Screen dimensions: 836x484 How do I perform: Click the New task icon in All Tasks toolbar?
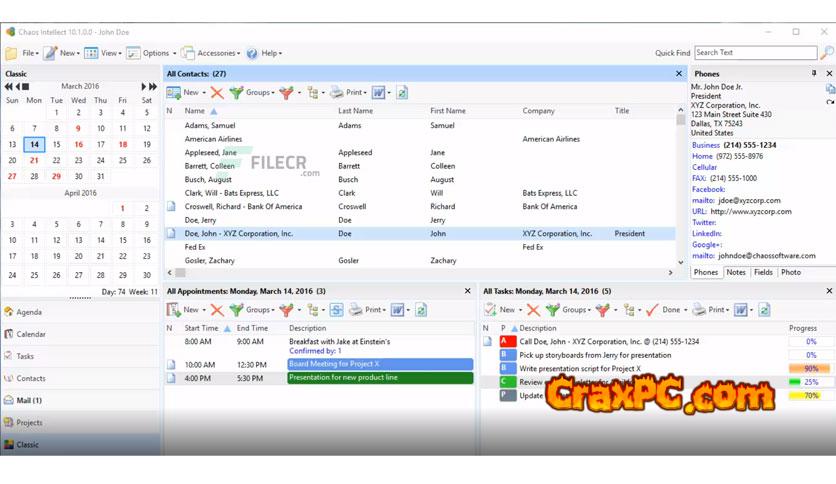pos(490,310)
